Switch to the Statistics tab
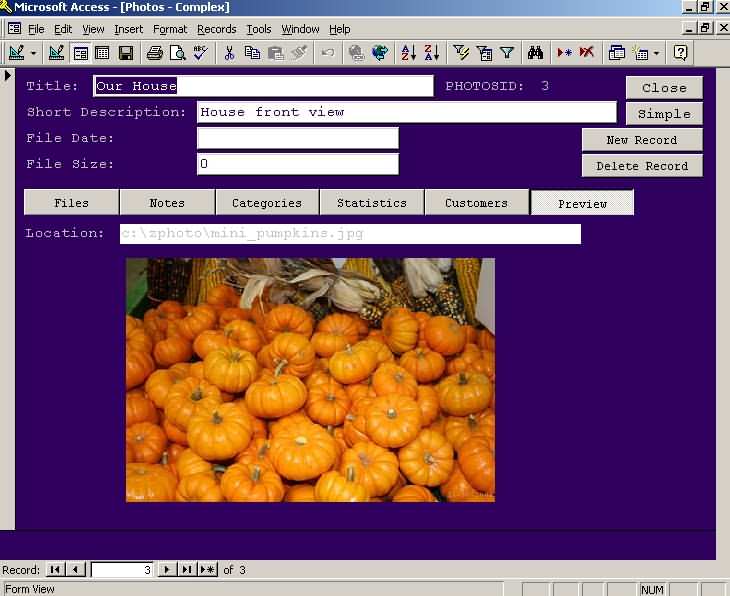This screenshot has height=596, width=730. tap(371, 203)
